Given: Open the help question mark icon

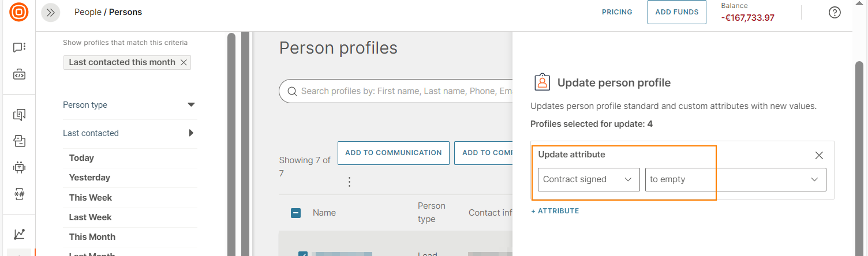Looking at the screenshot, I should (835, 12).
